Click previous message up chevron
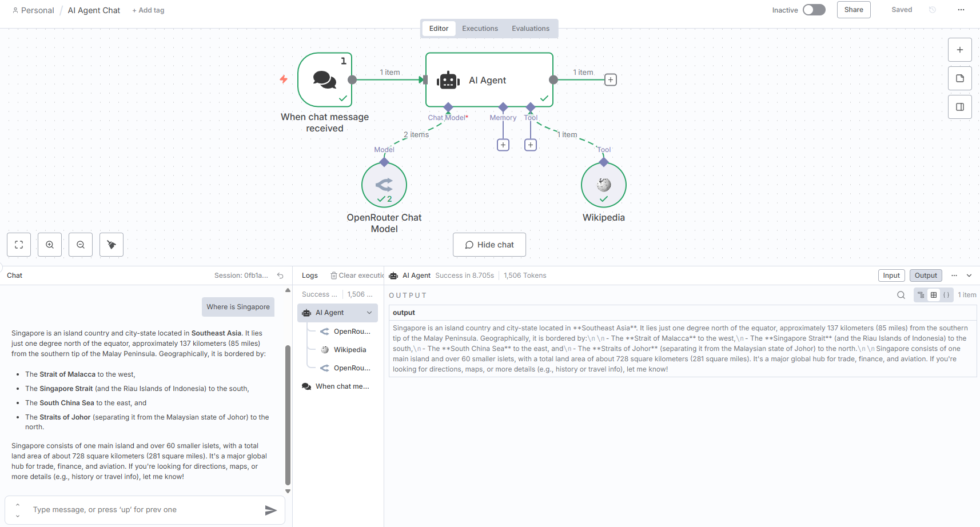The height and width of the screenshot is (527, 980). pyautogui.click(x=18, y=505)
